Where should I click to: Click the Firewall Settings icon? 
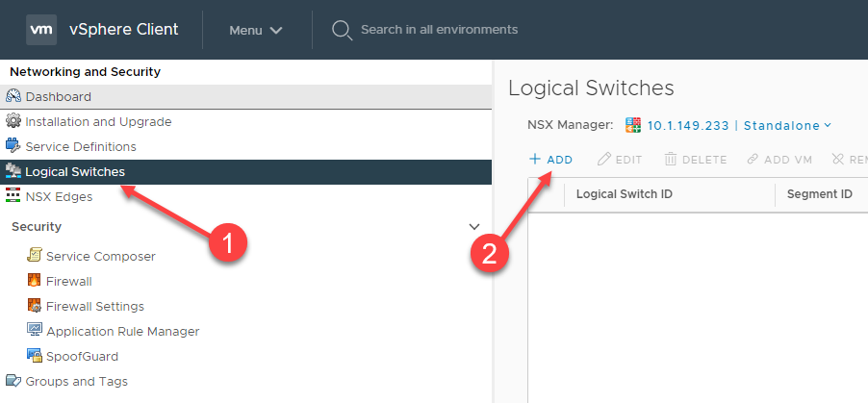coord(35,306)
